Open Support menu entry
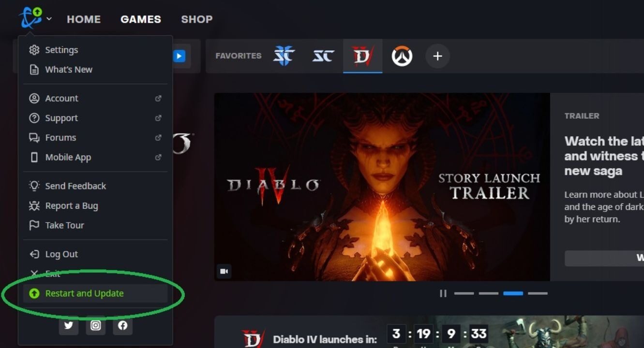The height and width of the screenshot is (348, 644). tap(95, 118)
